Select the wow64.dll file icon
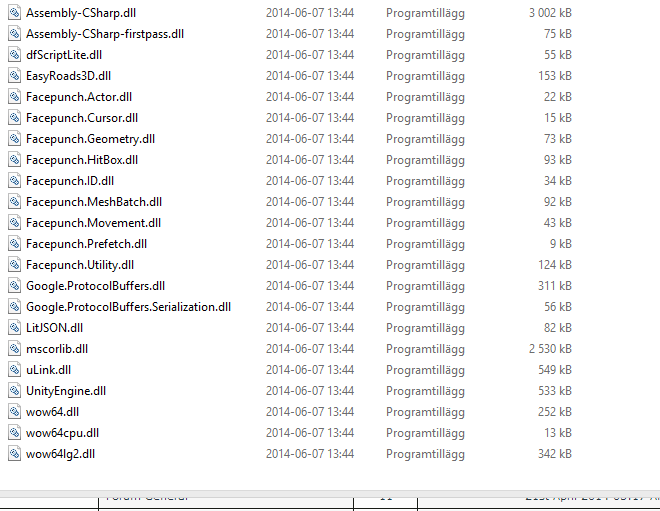This screenshot has width=660, height=511. point(14,412)
